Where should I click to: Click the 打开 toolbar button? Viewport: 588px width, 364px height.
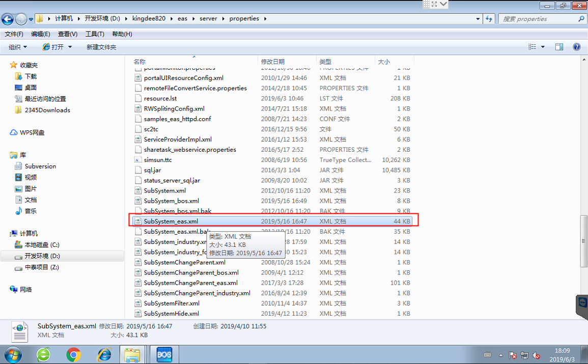[x=53, y=47]
